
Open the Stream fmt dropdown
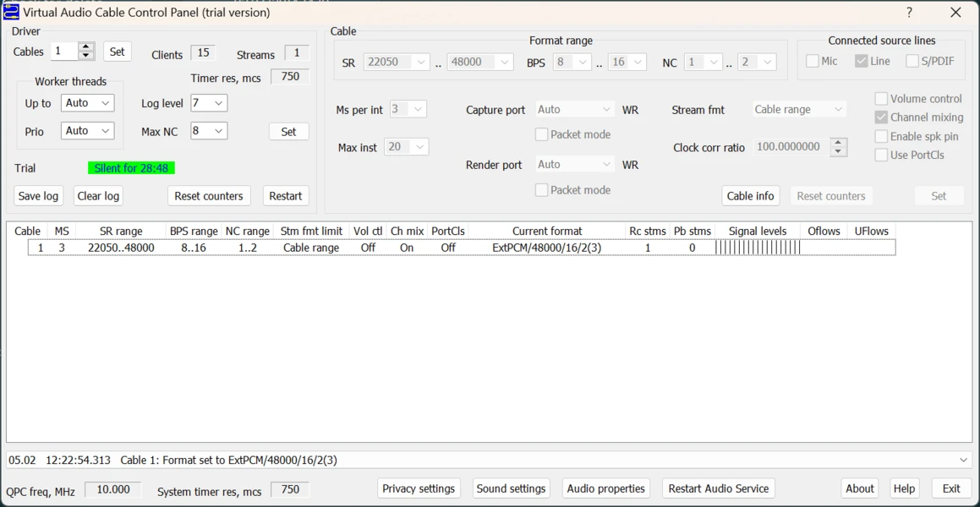tap(800, 109)
